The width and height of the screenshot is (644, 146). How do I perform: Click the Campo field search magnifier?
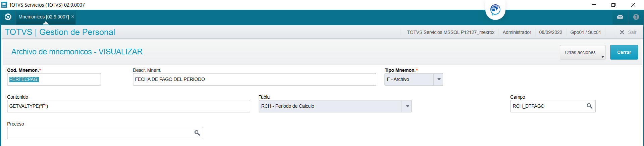coord(589,106)
